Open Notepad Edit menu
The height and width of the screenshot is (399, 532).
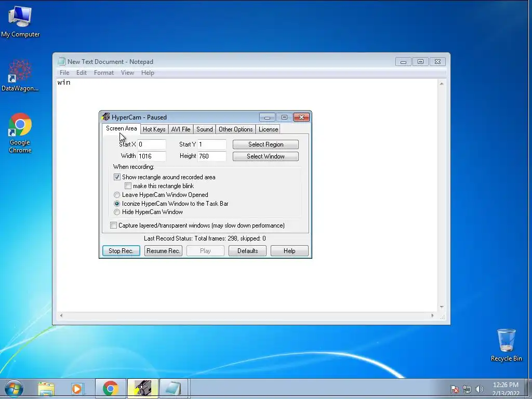tap(81, 73)
